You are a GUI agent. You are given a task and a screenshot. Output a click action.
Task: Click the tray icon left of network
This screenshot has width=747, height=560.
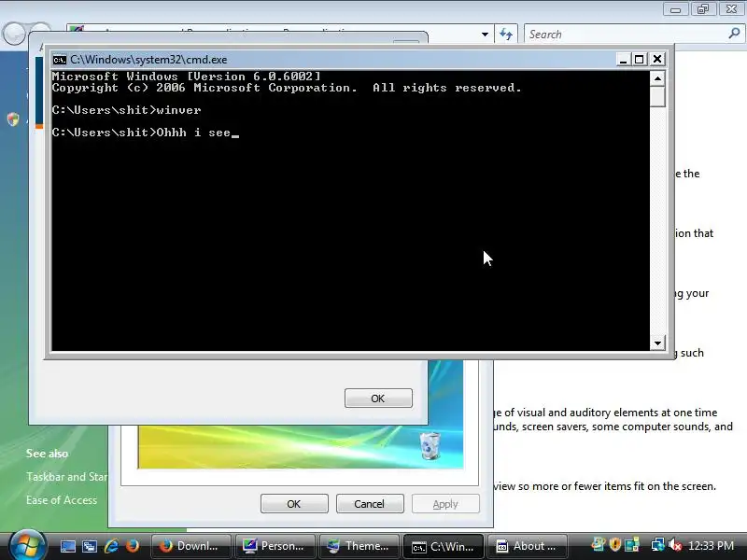(632, 545)
